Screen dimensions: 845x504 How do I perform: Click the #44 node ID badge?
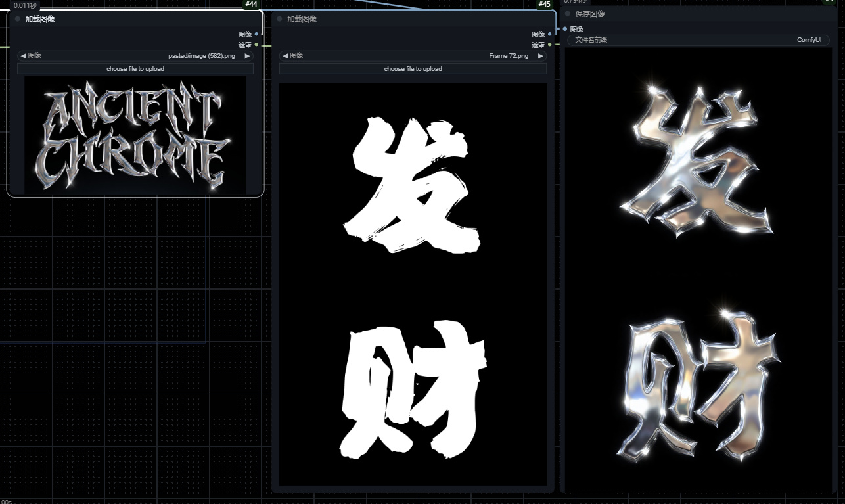click(251, 5)
